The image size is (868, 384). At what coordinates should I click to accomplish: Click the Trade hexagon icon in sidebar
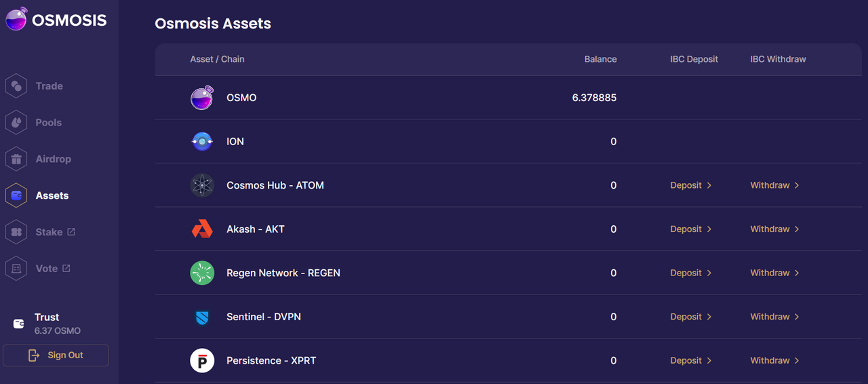[16, 86]
